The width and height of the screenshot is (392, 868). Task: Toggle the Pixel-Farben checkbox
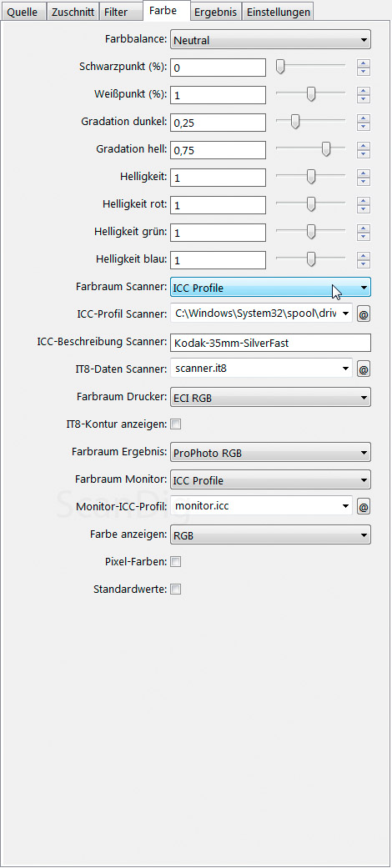click(x=175, y=562)
